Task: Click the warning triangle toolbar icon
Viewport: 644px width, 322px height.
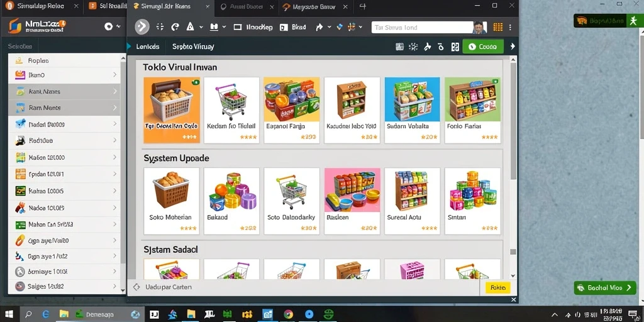Action: (x=190, y=27)
